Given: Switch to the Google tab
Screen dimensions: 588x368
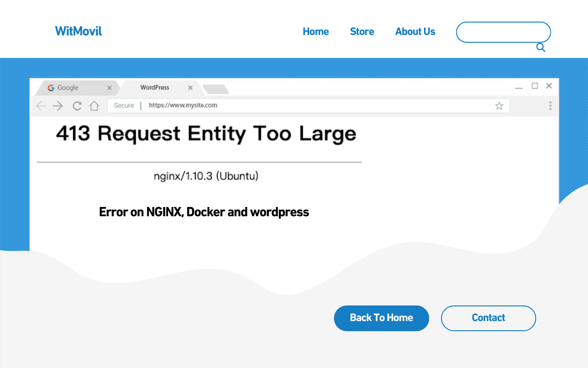Looking at the screenshot, I should [69, 87].
